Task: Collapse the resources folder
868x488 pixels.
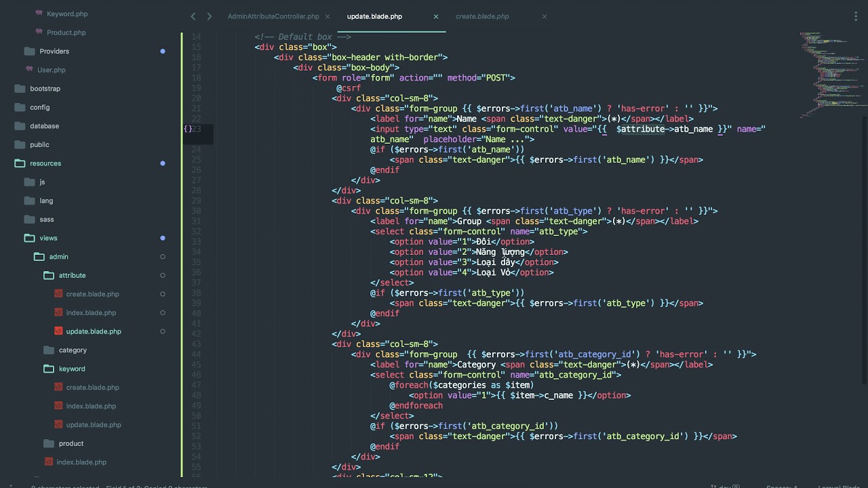Action: tap(45, 163)
